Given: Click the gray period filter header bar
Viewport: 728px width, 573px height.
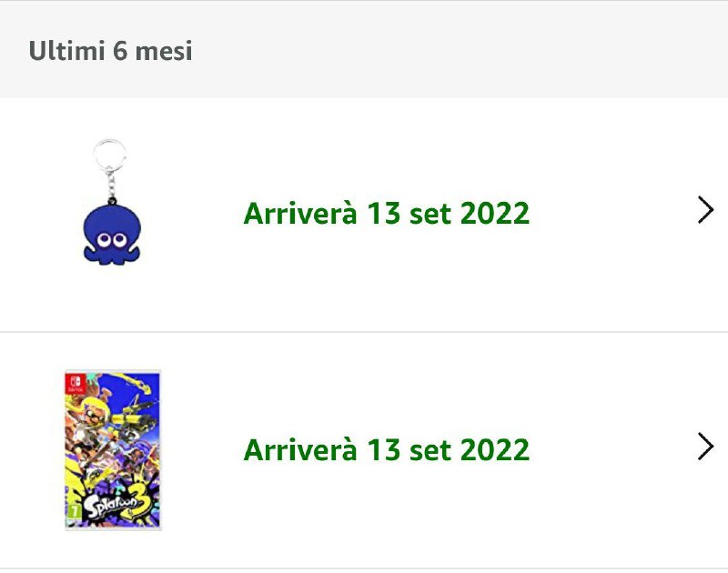Looking at the screenshot, I should tap(455, 51).
